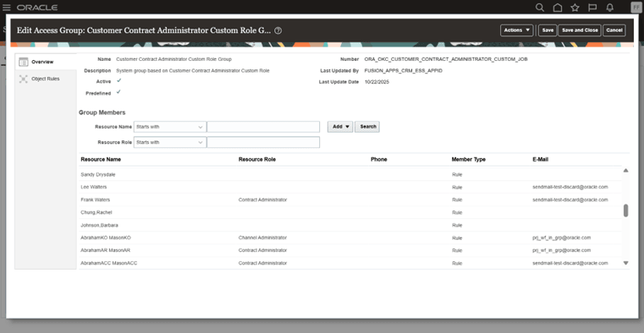Click the search magnifier icon
Image resolution: width=644 pixels, height=333 pixels.
[x=540, y=8]
